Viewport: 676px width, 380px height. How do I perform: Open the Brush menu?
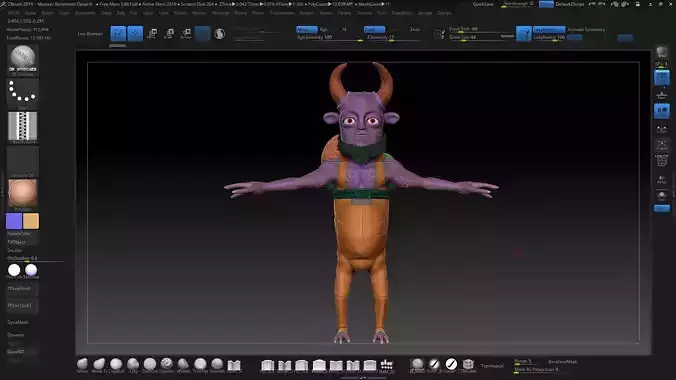click(47, 13)
